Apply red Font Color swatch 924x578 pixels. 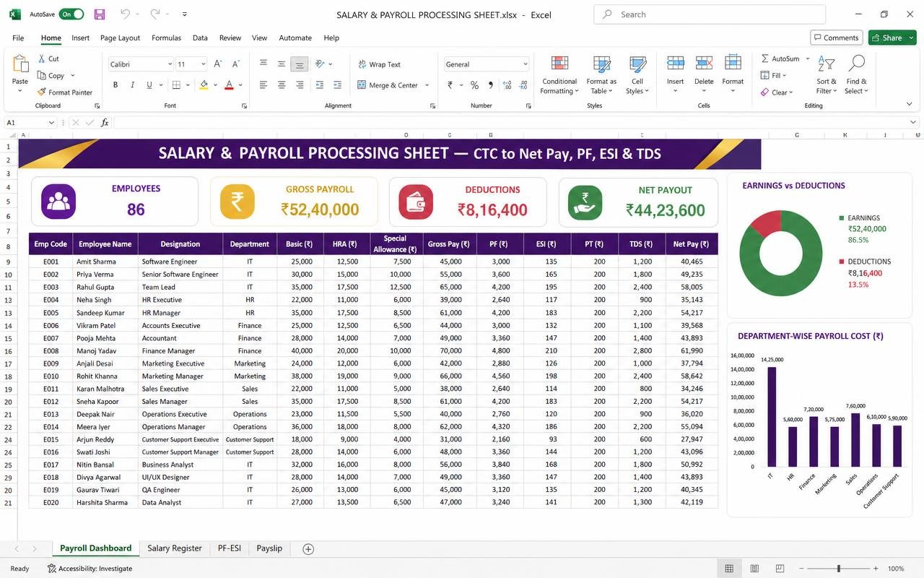tap(229, 85)
